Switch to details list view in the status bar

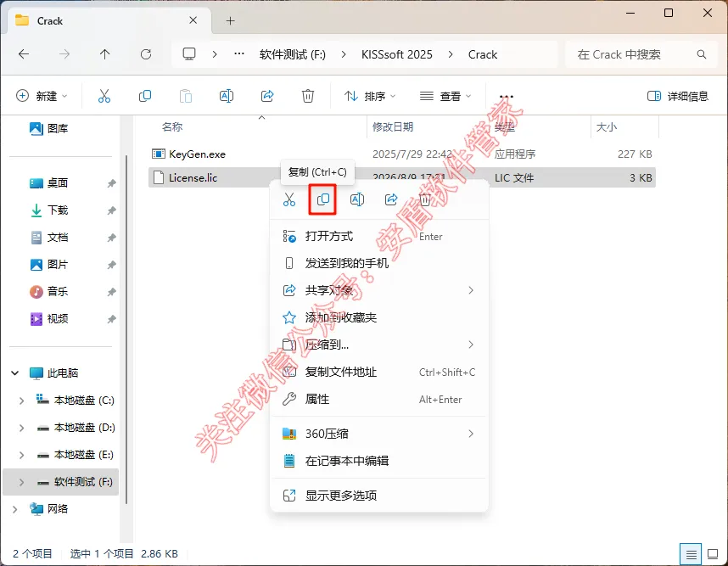tap(691, 554)
